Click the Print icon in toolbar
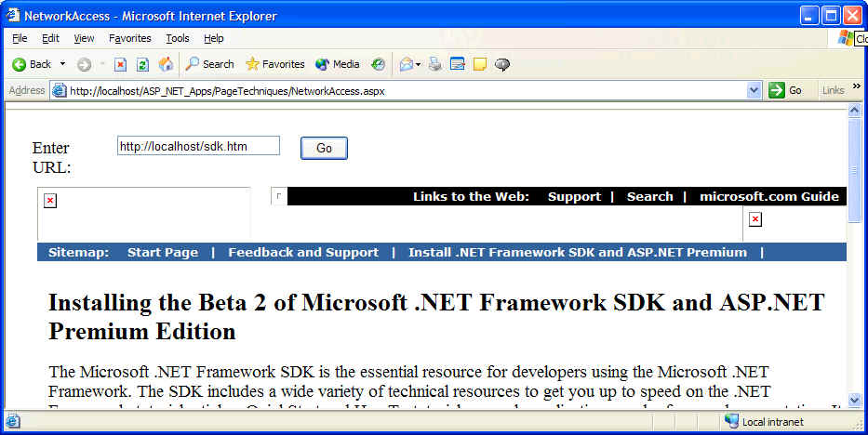The image size is (868, 435). [x=434, y=64]
